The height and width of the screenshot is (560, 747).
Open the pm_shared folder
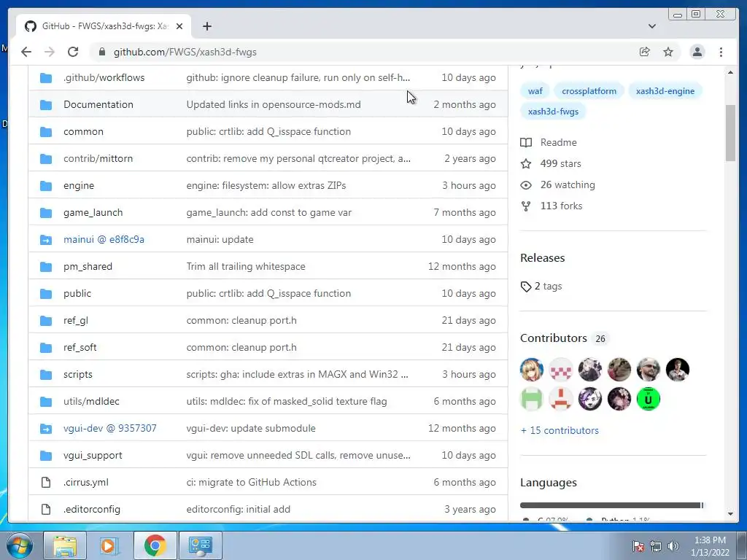tap(88, 267)
